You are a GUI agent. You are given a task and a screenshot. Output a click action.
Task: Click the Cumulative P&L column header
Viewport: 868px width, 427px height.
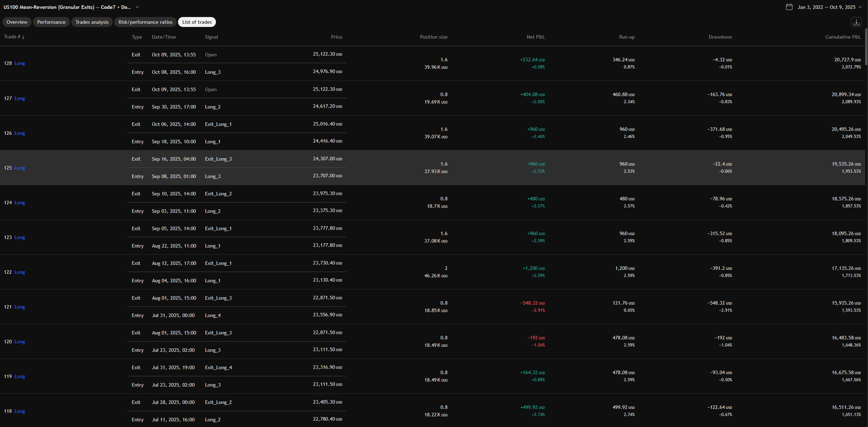[x=843, y=37]
